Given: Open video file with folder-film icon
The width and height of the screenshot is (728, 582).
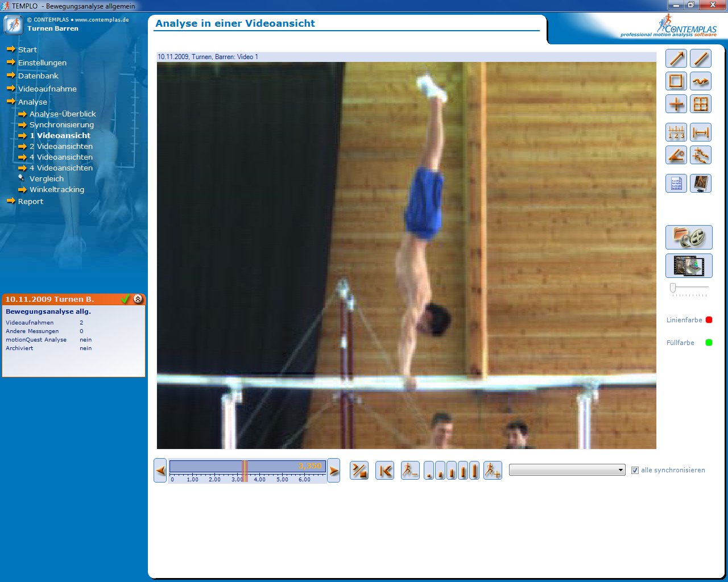Looking at the screenshot, I should pos(689,238).
